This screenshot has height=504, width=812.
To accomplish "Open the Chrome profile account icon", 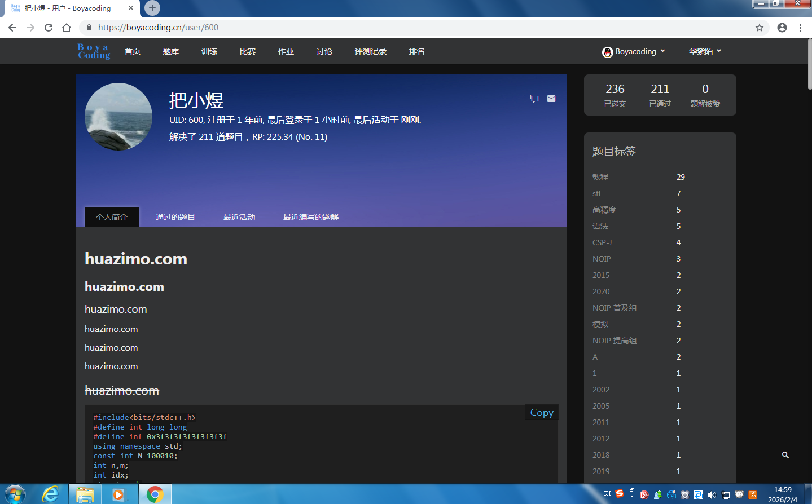I will point(782,28).
